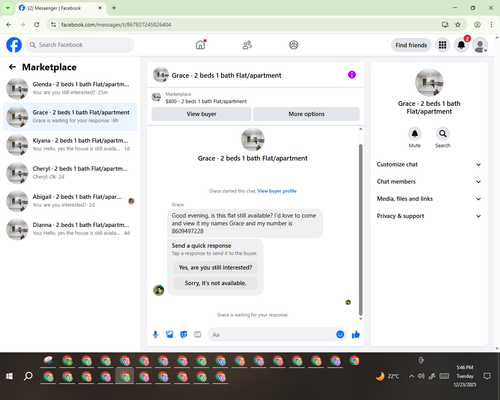Focus the Search Facebook field
Screen dimensions: 500x400
[x=80, y=45]
